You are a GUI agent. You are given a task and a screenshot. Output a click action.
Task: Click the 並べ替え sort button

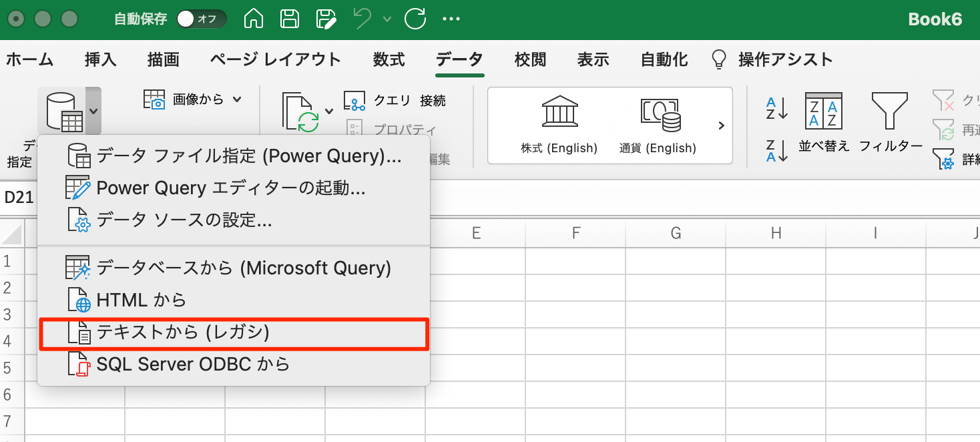click(824, 122)
